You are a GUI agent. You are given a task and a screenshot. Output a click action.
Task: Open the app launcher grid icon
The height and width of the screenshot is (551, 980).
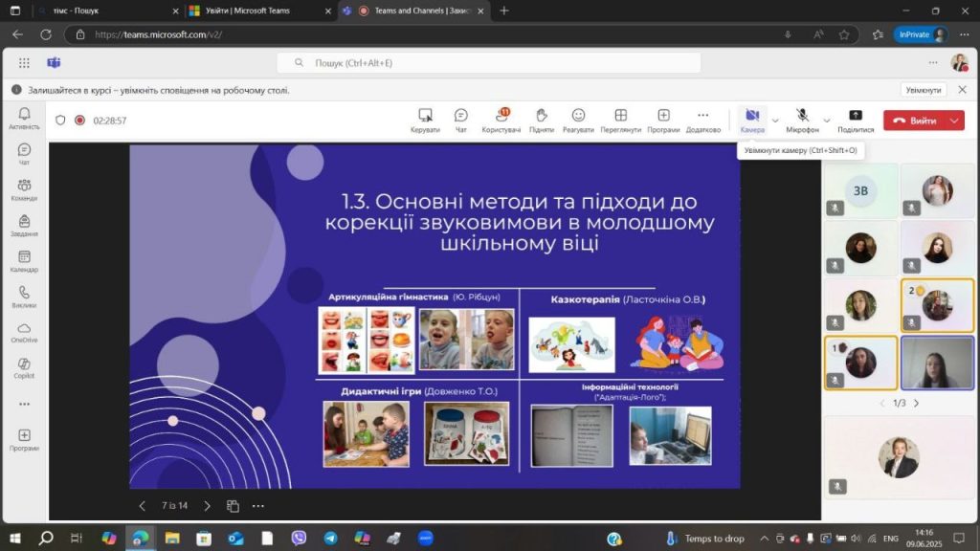(x=24, y=63)
